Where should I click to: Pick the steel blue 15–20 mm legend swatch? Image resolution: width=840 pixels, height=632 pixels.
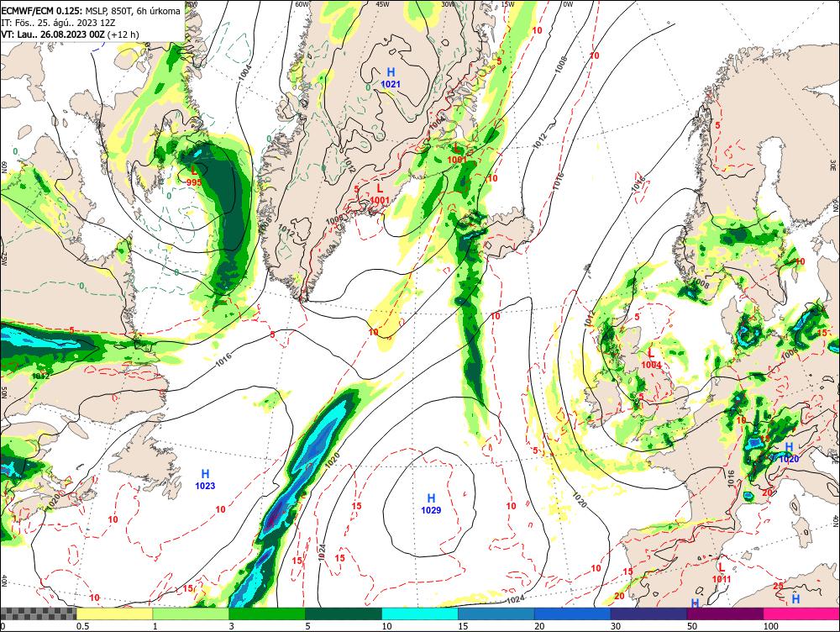tap(496, 614)
